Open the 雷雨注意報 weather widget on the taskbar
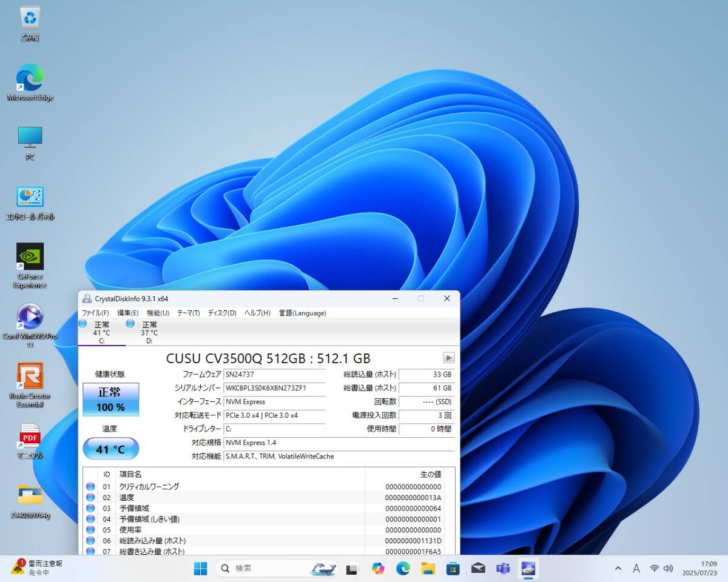The width and height of the screenshot is (728, 582). (x=38, y=568)
